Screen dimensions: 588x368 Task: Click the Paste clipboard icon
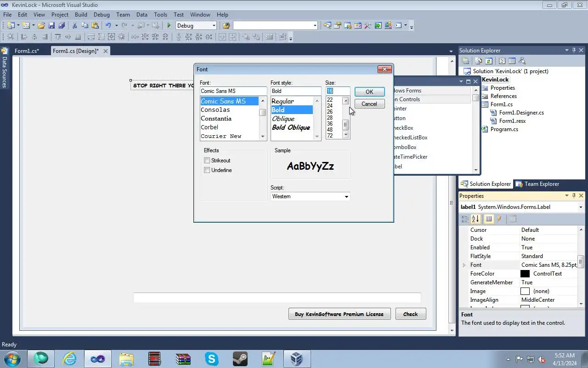(95, 25)
